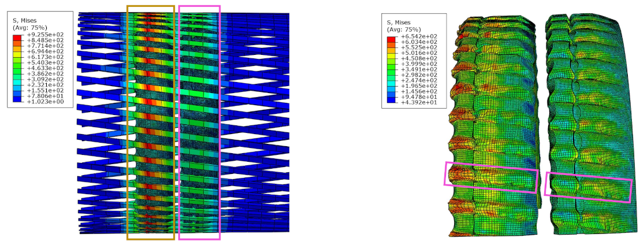Click the +3.862e+02 legend value
Screen dimensions: 644x245
pos(44,73)
